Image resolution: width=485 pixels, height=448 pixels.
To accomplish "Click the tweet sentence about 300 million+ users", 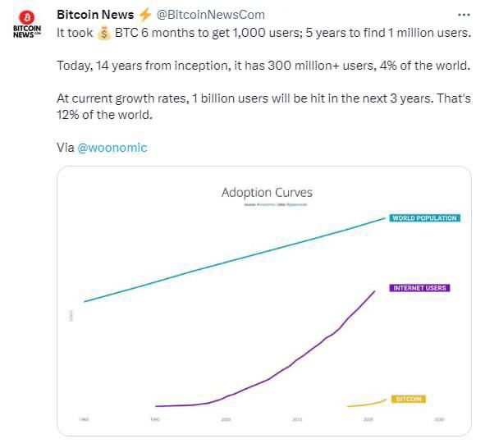I will tap(263, 66).
